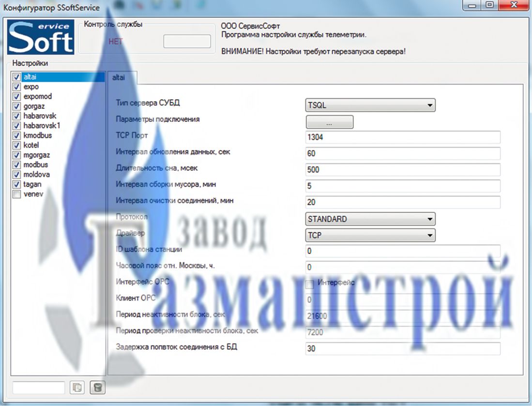Select expo in the settings list
Viewport: 532px width, 406px height.
coord(31,87)
